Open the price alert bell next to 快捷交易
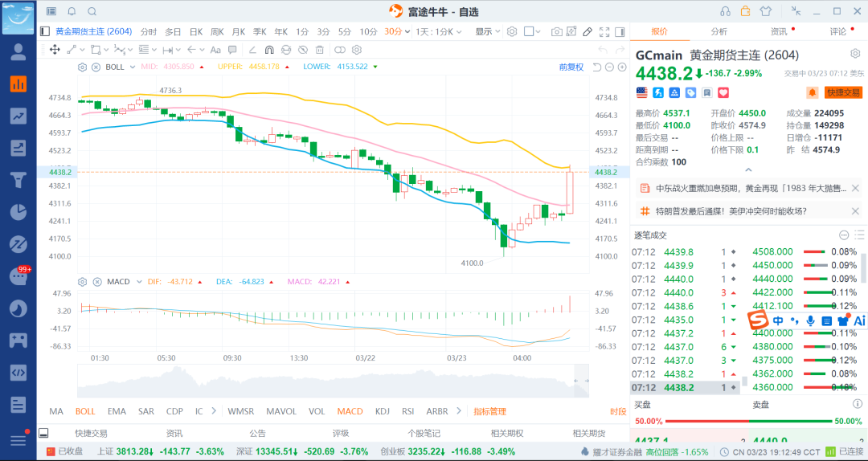Viewport: 868px width, 461px height. click(812, 92)
